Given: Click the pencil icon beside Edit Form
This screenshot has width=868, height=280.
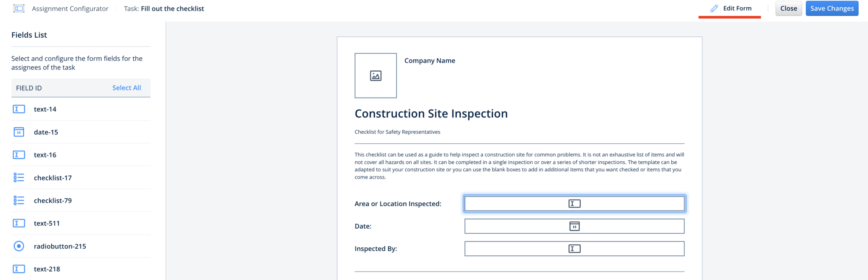Looking at the screenshot, I should 714,8.
